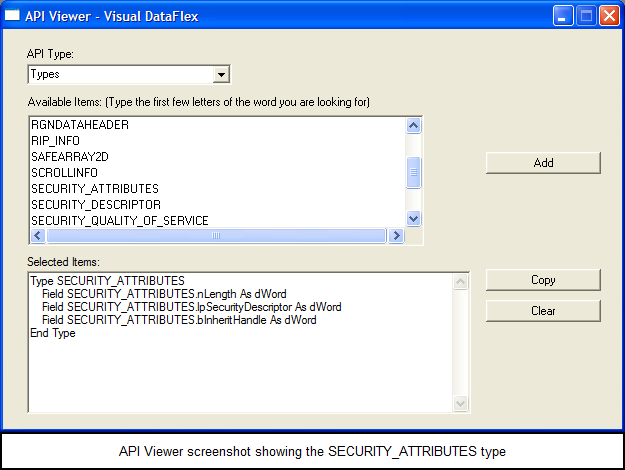
Task: Select RIP_INFO from the list
Action: click(x=55, y=141)
